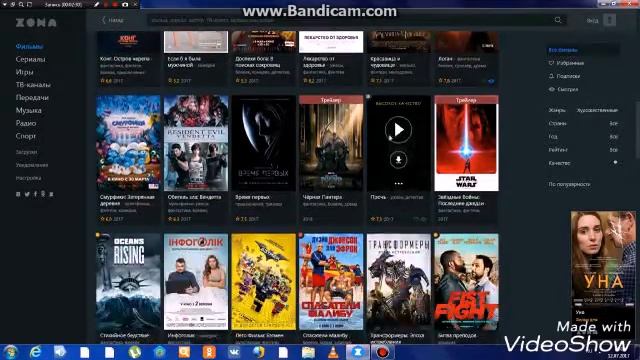This screenshot has height=360, width=640.
Task: Open VK taskbar icon
Action: click(234, 352)
